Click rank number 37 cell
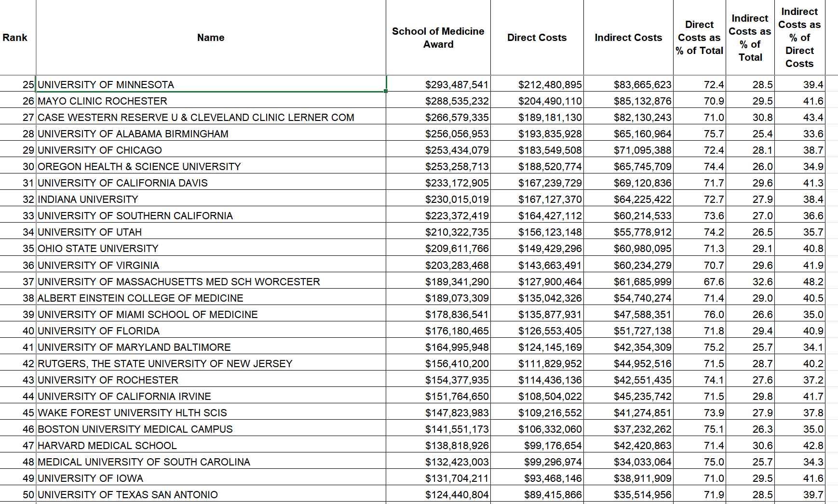Image resolution: width=838 pixels, height=504 pixels. 28,282
